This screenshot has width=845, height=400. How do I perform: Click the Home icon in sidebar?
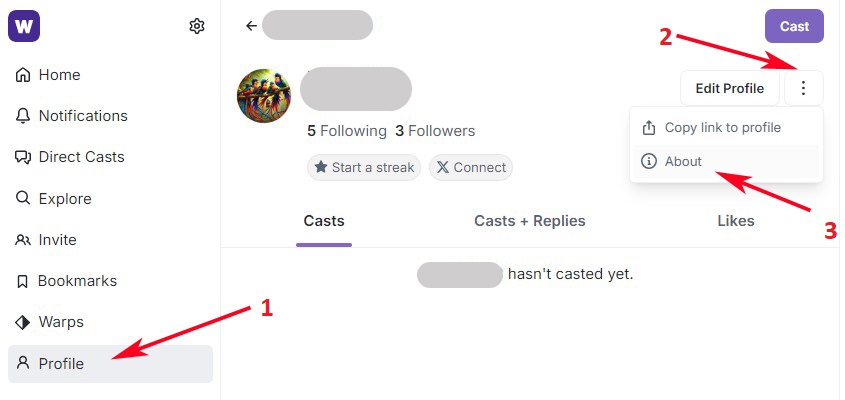[23, 75]
